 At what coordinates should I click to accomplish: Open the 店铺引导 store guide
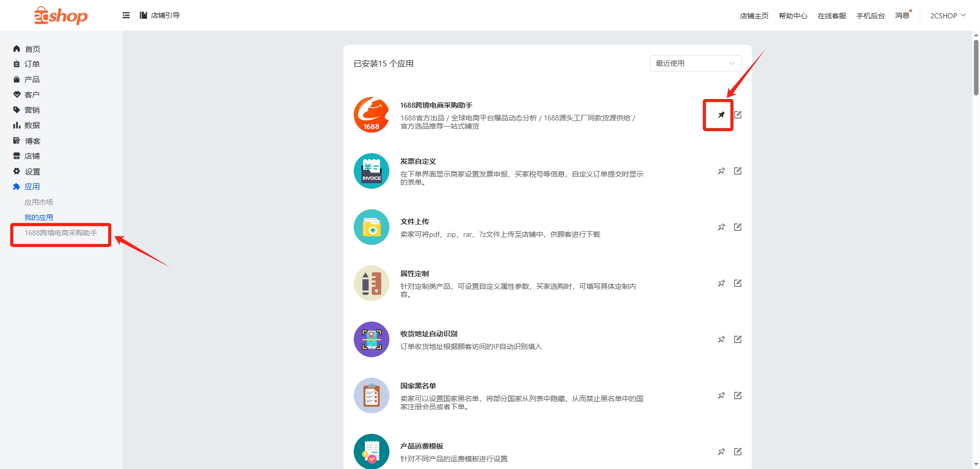pos(160,15)
